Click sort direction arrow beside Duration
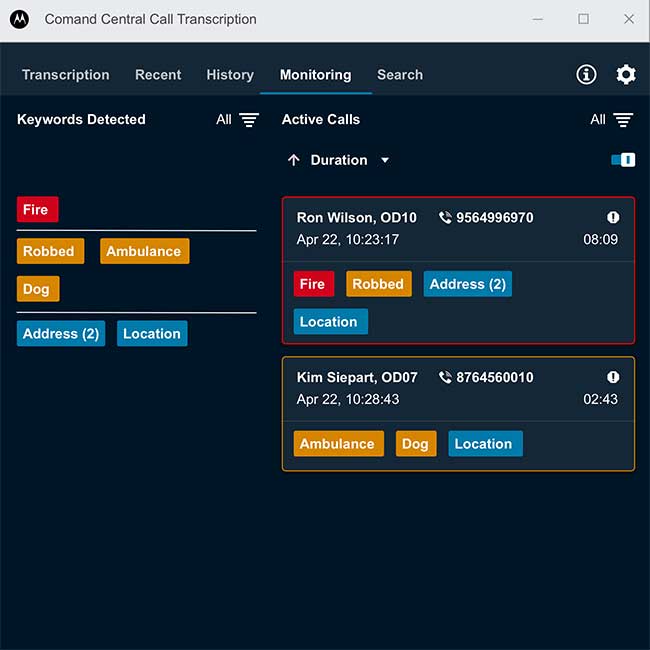The width and height of the screenshot is (650, 650). [294, 160]
